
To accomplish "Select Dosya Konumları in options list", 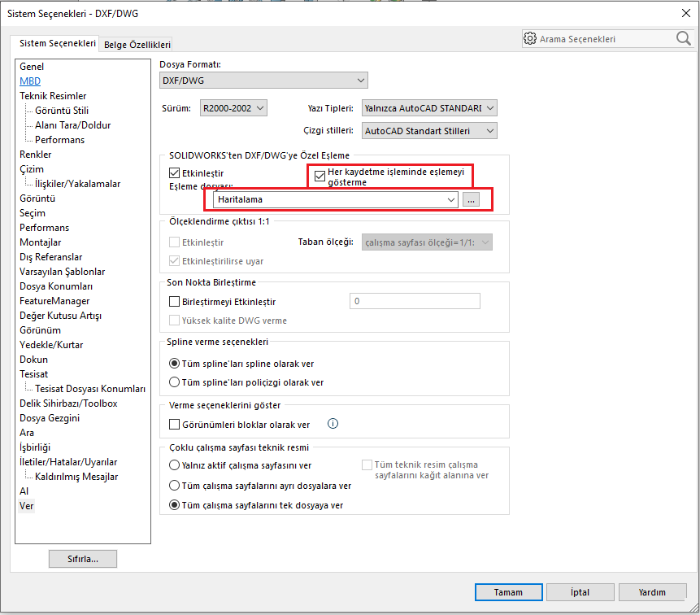I will tap(56, 286).
